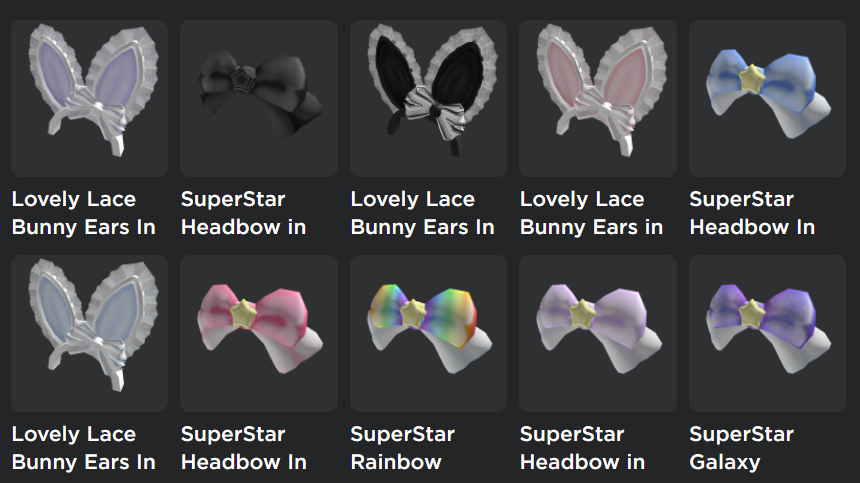Choose the pink Lovely Lace Bunny Ears image
Image resolution: width=860 pixels, height=483 pixels.
(598, 99)
